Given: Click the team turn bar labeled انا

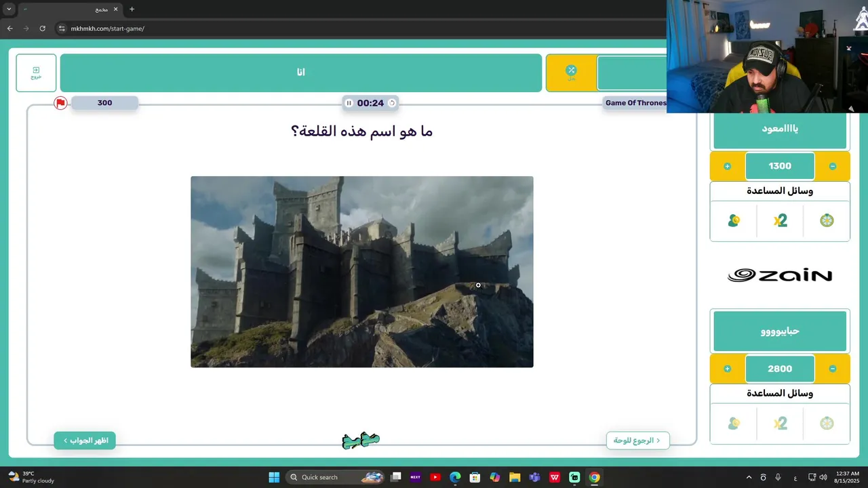Looking at the screenshot, I should point(301,73).
